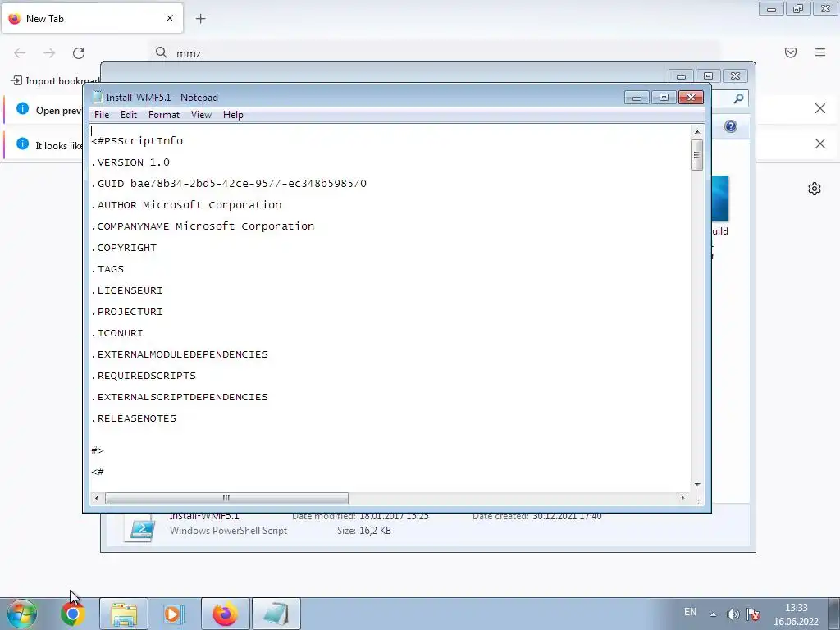This screenshot has height=630, width=840.
Task: Reload the Firefox page
Action: click(79, 53)
